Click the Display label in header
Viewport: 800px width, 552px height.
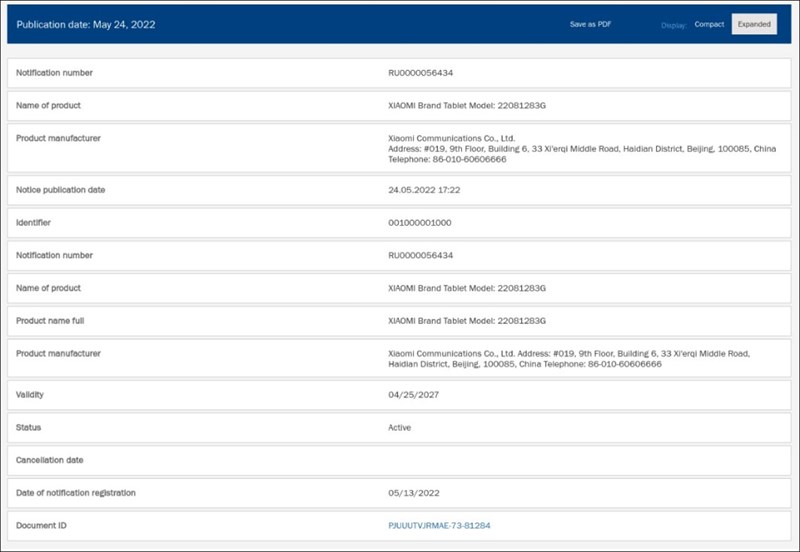[x=674, y=24]
